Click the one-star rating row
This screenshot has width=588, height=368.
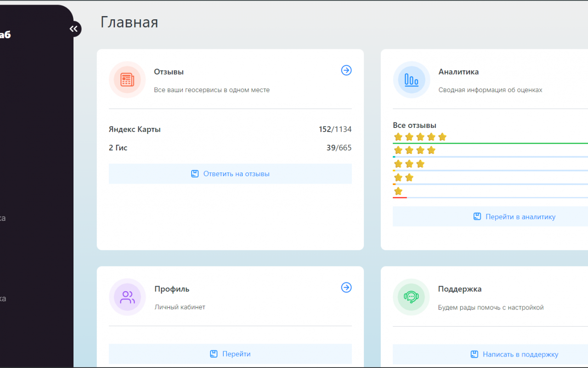click(x=490, y=192)
